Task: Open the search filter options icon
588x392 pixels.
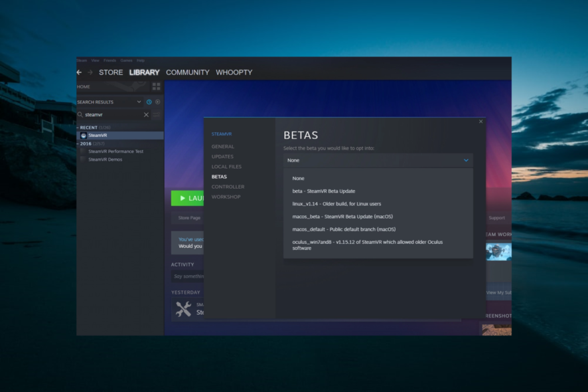Action: coord(156,115)
